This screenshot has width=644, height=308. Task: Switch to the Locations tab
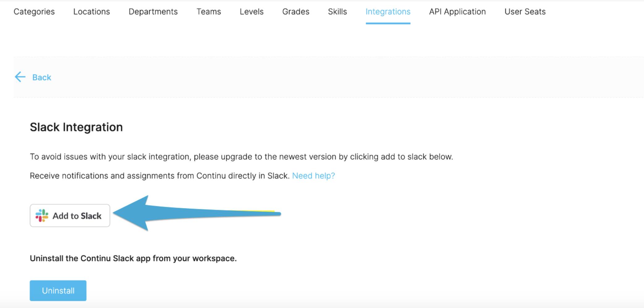(91, 12)
